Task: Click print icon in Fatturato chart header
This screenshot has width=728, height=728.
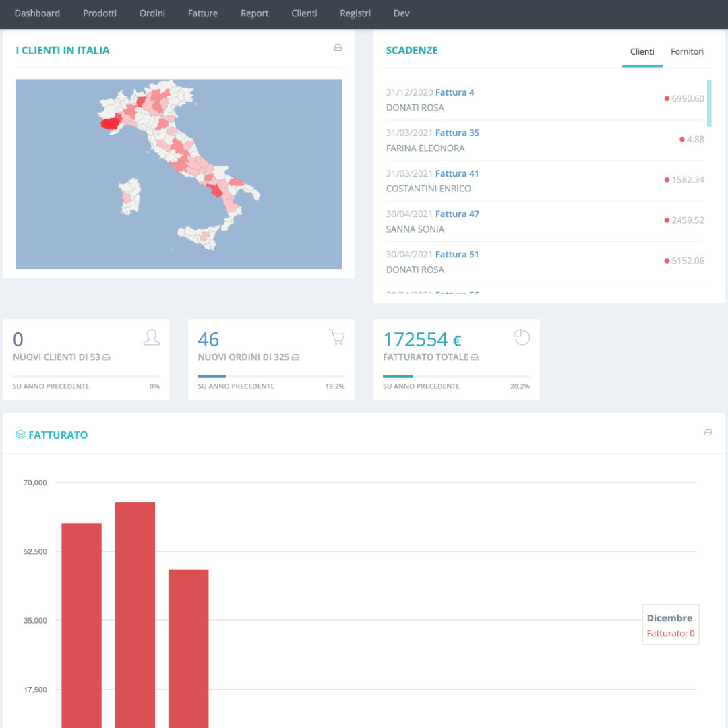Action: point(708,432)
